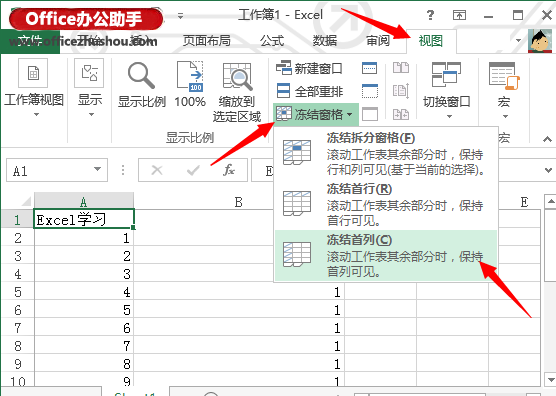Switch to the View (视图) tab
Viewport: 556px width, 396px height.
[430, 41]
